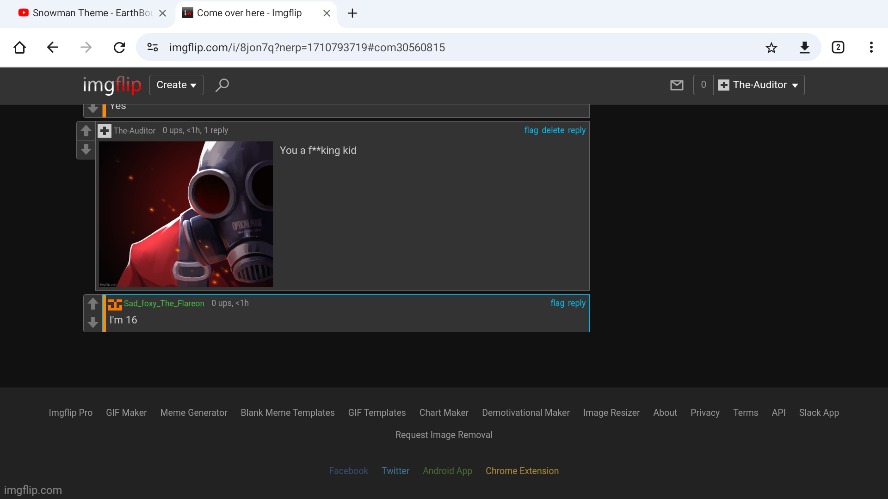Open The-Auditor profile from comment username
This screenshot has height=499, width=888.
134,131
